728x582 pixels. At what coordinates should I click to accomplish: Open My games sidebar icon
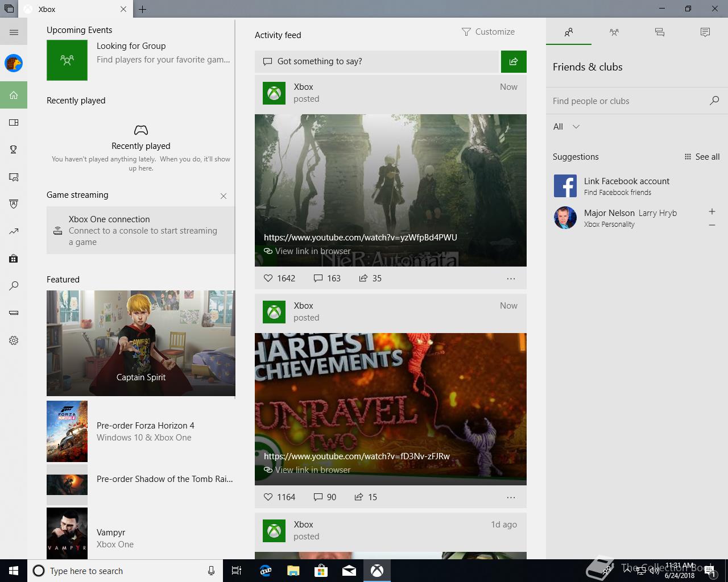(x=14, y=122)
